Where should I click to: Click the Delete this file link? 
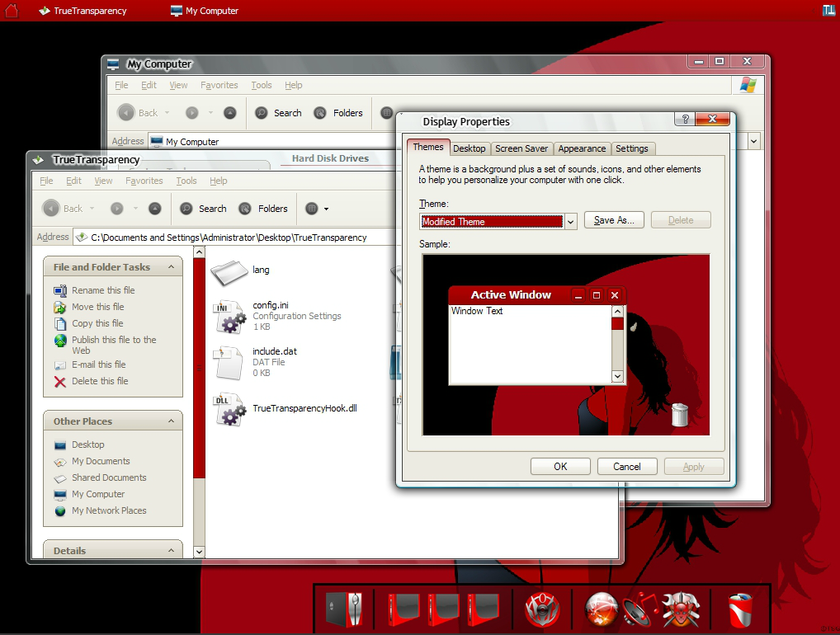pyautogui.click(x=100, y=381)
